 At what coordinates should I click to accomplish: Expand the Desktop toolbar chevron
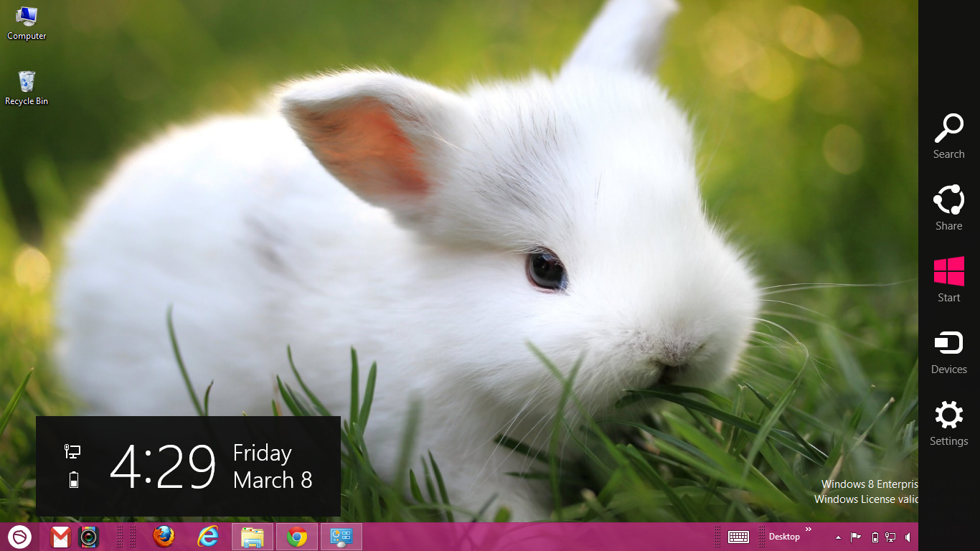tap(808, 529)
